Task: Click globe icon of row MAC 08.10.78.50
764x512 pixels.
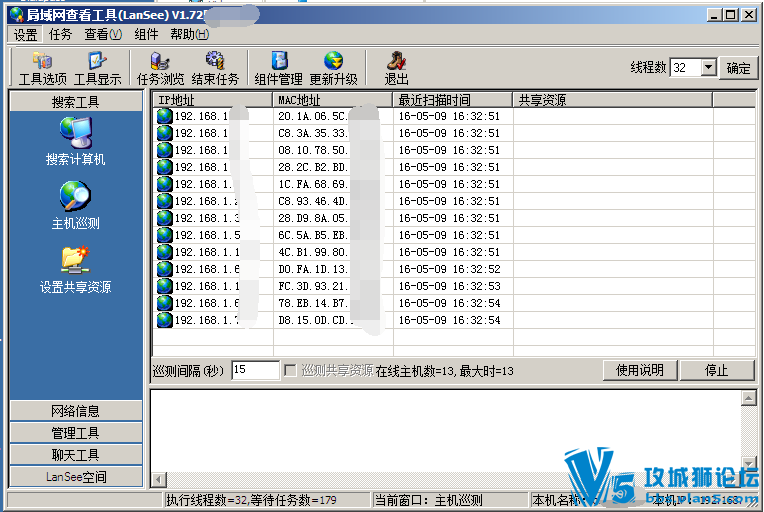Action: [165, 150]
